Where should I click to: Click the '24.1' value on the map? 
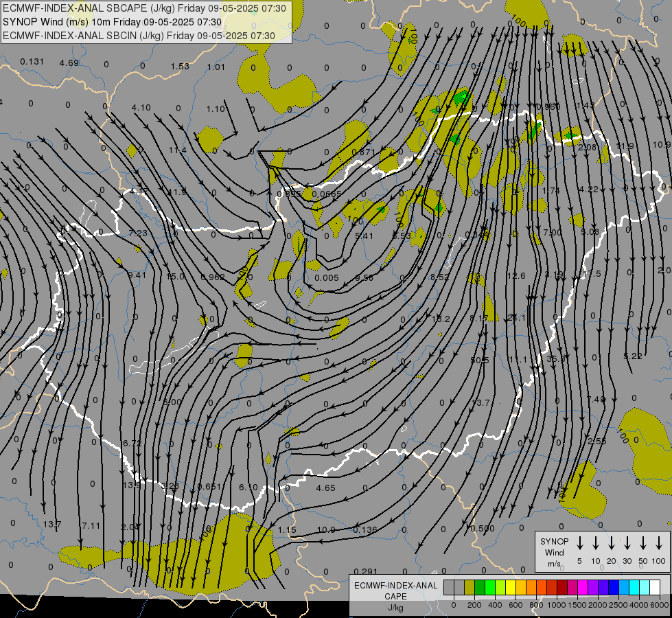(516, 318)
